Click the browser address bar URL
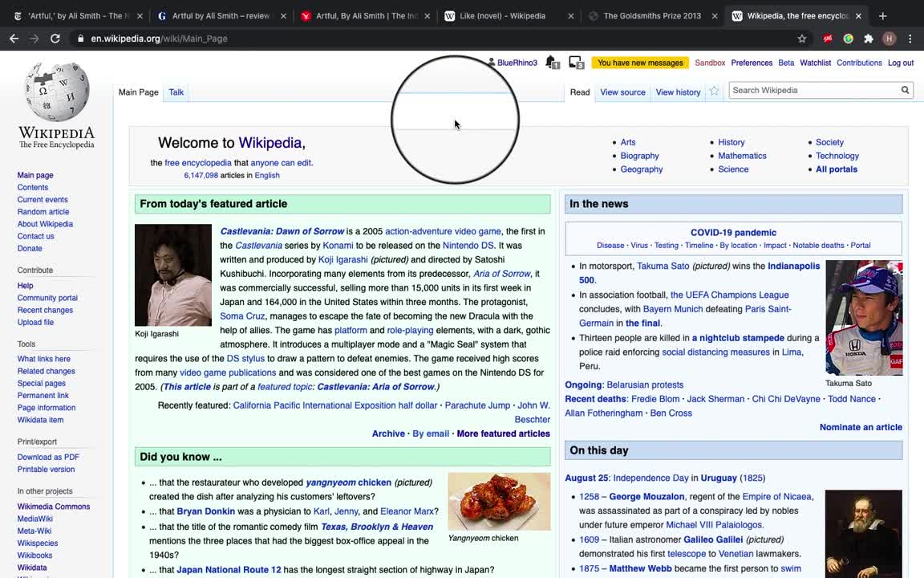This screenshot has height=578, width=924. [x=159, y=39]
